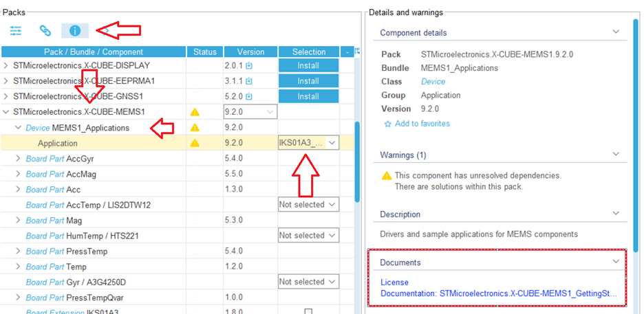
Task: Click the Status column header
Action: point(205,52)
